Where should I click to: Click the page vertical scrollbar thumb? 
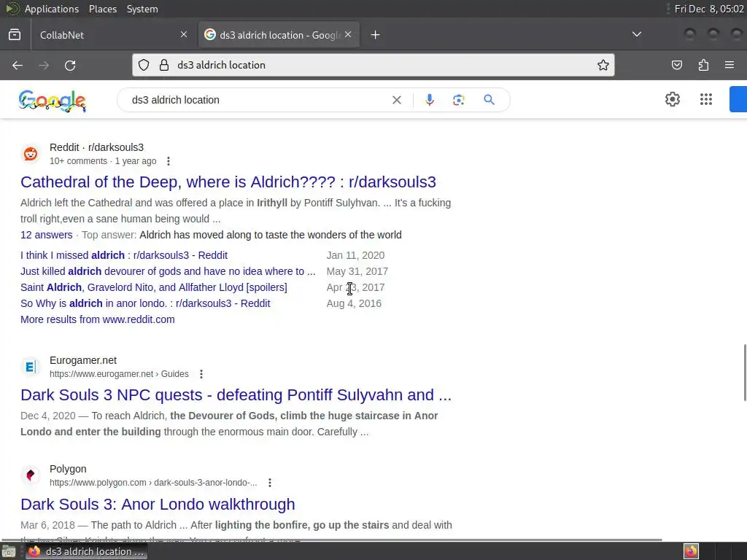(745, 372)
